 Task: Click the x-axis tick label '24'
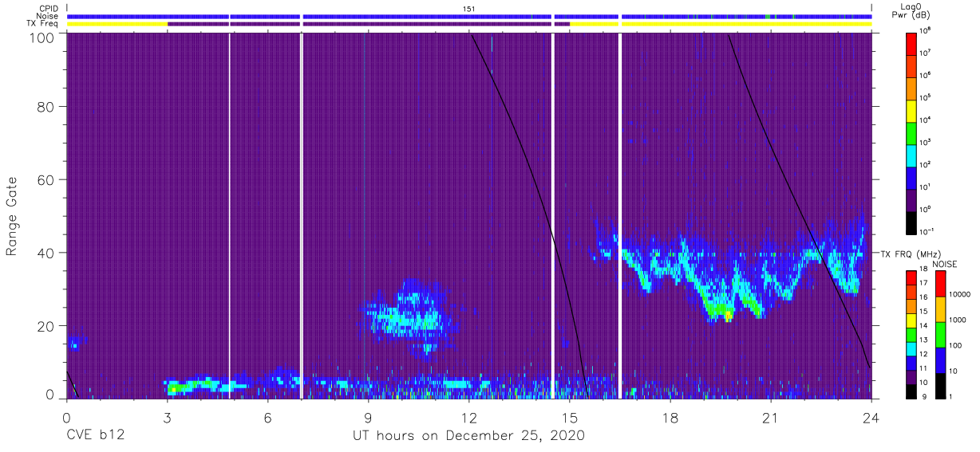(x=871, y=419)
